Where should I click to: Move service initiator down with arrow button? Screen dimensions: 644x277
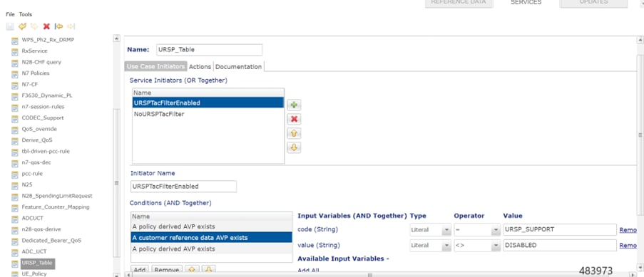(x=294, y=147)
